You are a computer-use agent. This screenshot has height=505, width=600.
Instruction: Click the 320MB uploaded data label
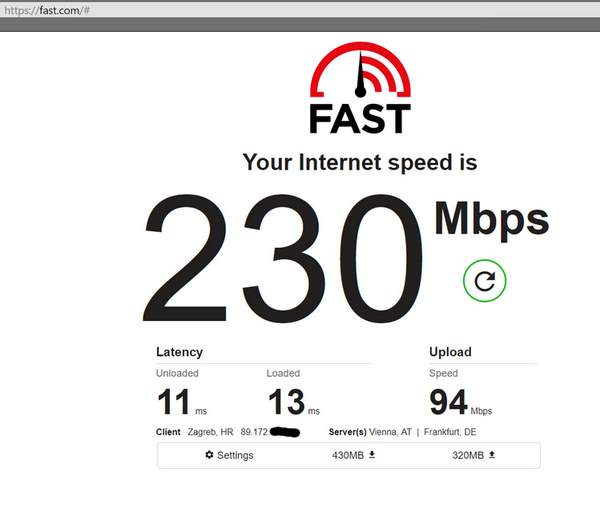pos(468,455)
